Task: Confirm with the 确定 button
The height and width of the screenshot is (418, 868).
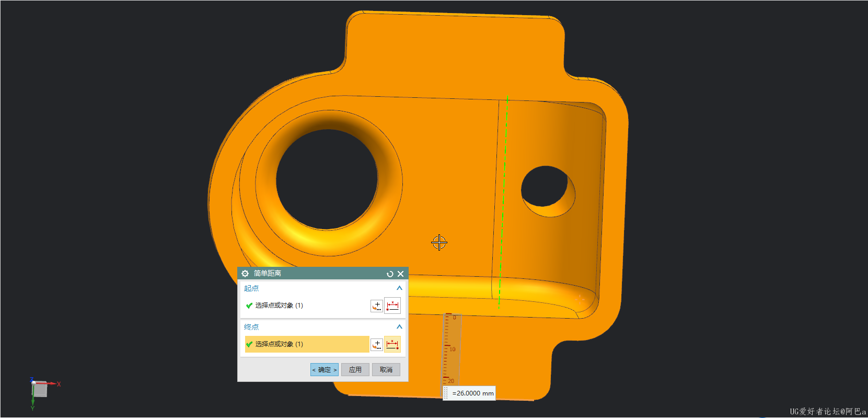Action: (x=325, y=370)
